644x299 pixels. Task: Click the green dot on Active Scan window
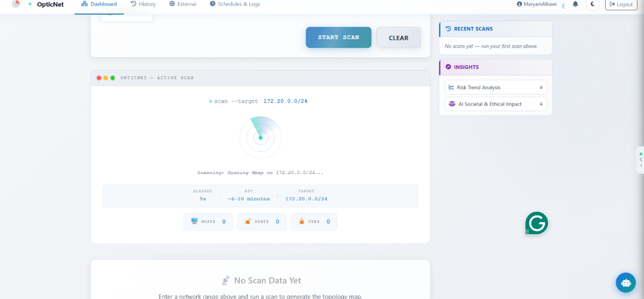tap(113, 78)
